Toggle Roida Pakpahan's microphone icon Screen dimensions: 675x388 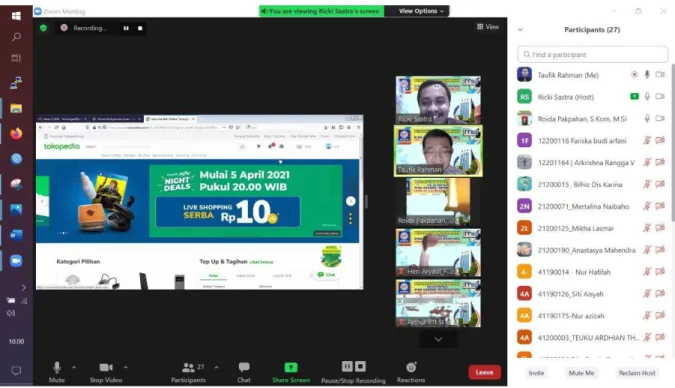pyautogui.click(x=647, y=118)
